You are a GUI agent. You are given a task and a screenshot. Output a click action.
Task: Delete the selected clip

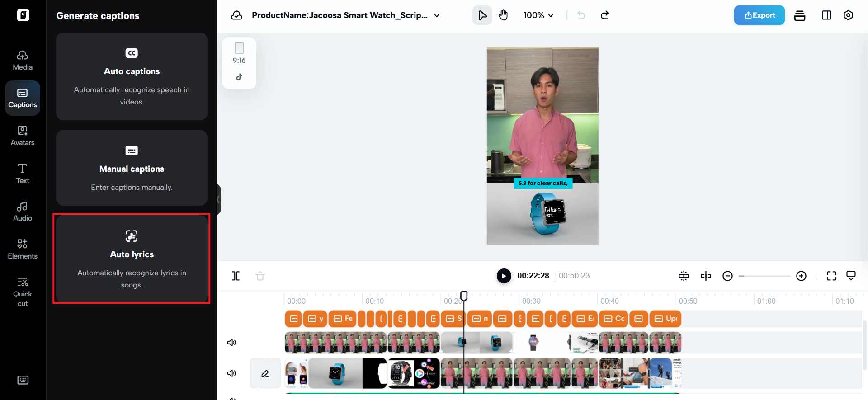click(260, 276)
